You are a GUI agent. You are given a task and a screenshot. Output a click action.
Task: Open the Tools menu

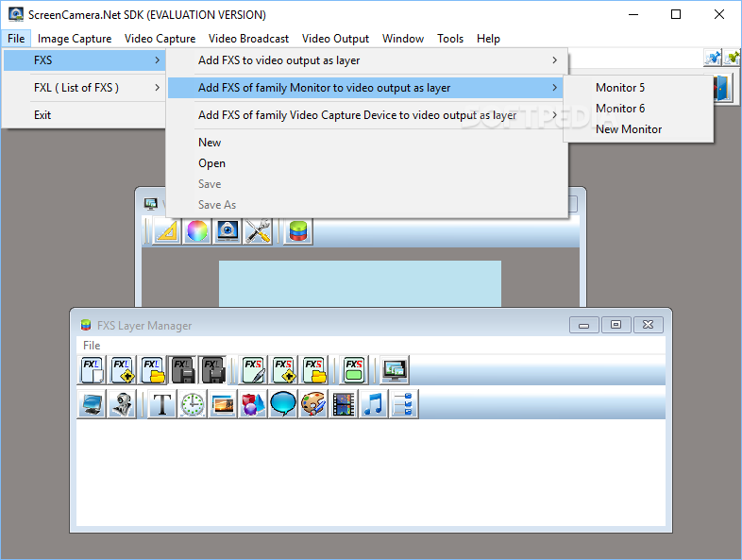(450, 39)
